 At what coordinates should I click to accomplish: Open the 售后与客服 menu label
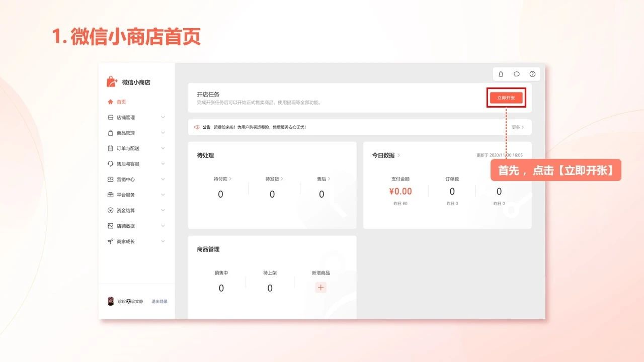coord(128,164)
